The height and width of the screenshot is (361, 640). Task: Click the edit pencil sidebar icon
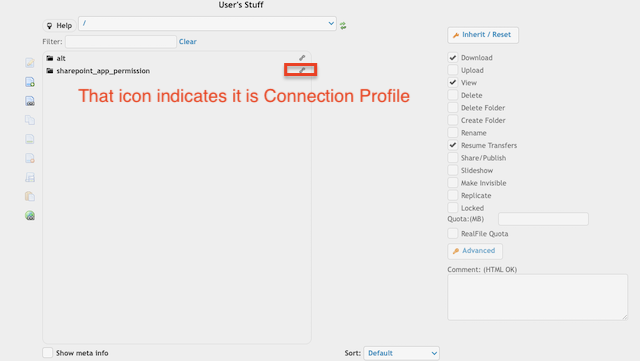click(30, 62)
